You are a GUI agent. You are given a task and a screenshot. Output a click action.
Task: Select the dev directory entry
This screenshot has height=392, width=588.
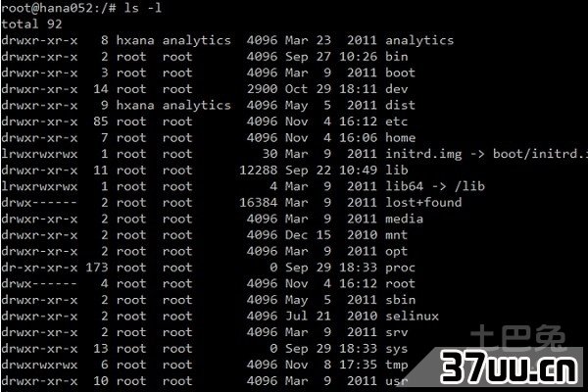pos(396,89)
